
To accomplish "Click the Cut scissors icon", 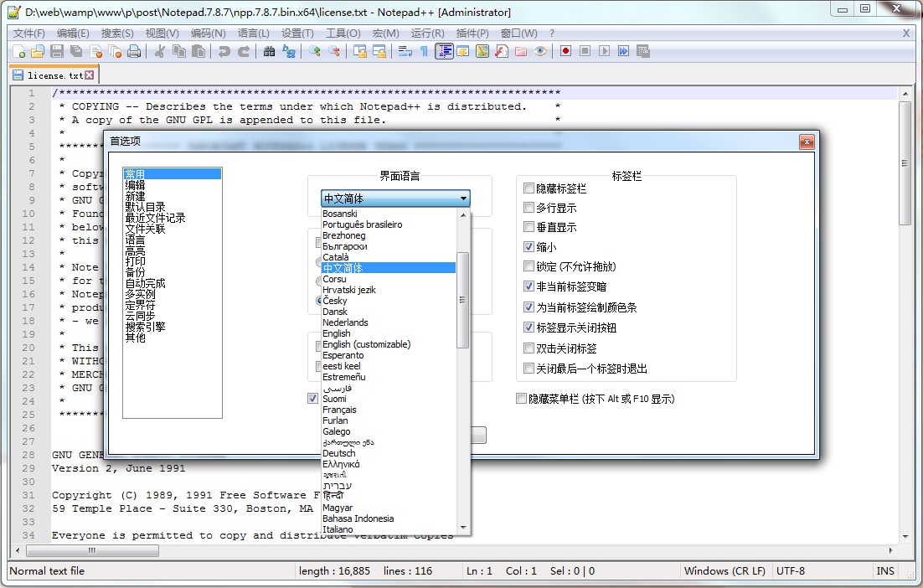I will click(x=159, y=52).
